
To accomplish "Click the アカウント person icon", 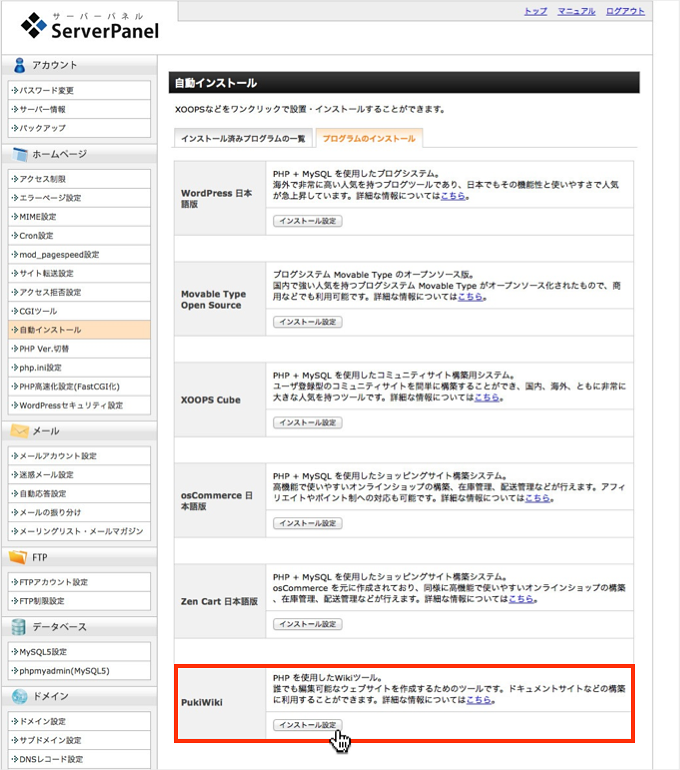I will tap(20, 65).
